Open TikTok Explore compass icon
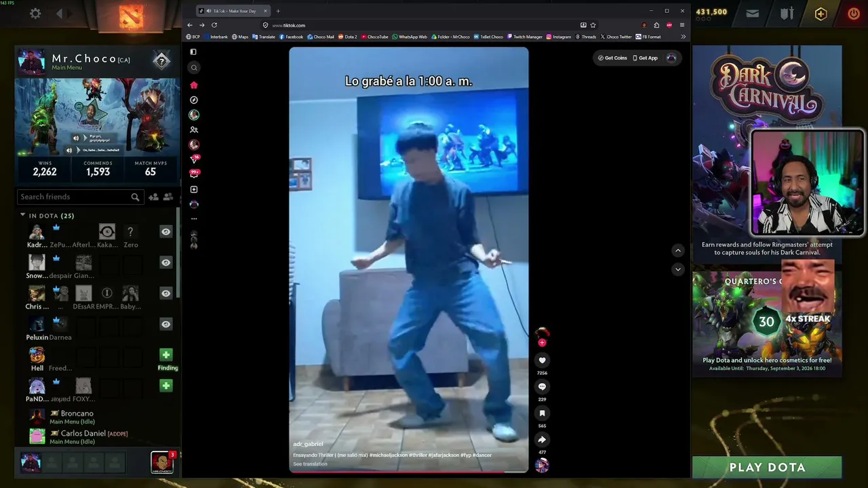The width and height of the screenshot is (868, 488). [x=194, y=100]
